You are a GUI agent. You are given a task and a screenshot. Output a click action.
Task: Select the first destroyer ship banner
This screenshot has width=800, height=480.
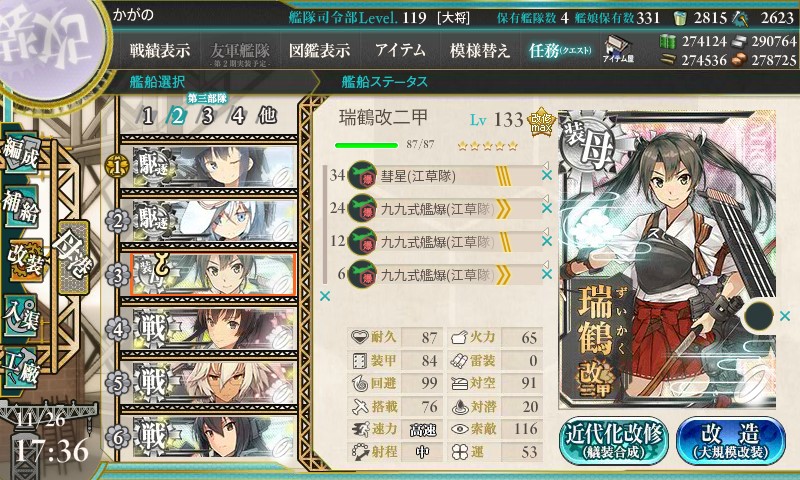214,166
